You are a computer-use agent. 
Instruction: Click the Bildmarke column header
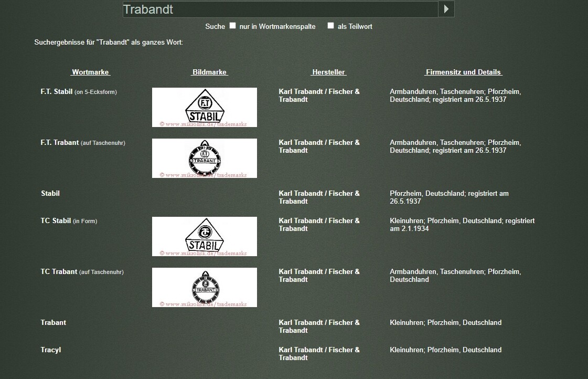[210, 72]
